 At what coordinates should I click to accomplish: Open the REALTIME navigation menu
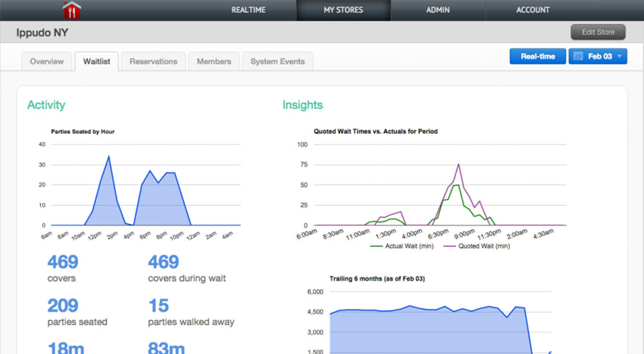coord(249,10)
